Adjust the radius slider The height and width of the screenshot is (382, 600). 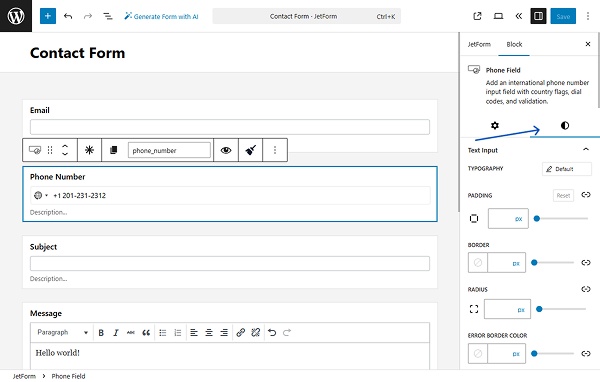point(562,309)
